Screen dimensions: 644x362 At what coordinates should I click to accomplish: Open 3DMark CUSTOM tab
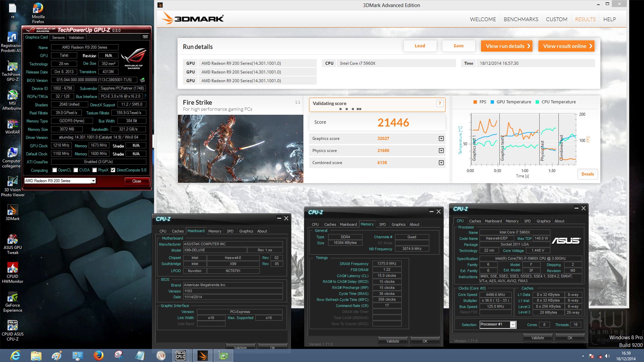click(x=556, y=19)
